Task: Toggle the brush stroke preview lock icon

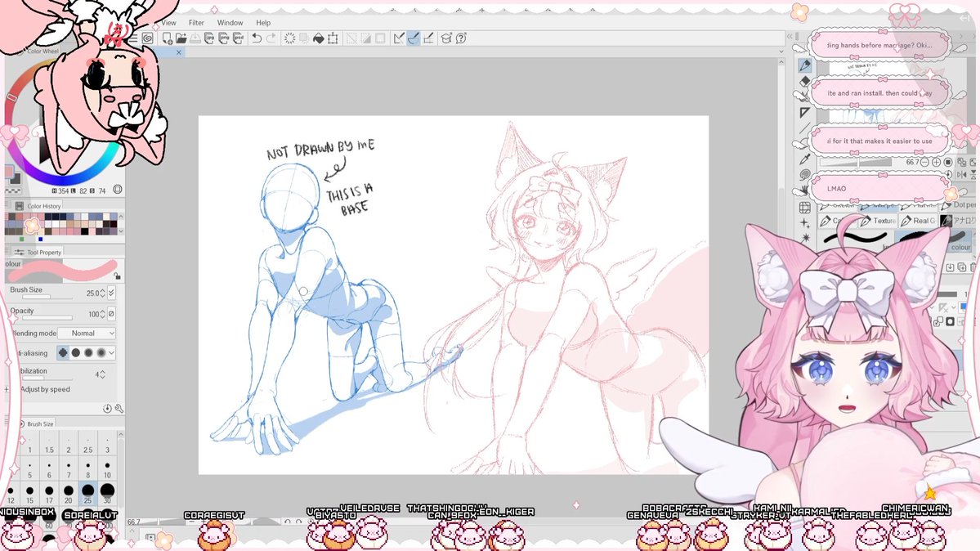Action: click(117, 275)
